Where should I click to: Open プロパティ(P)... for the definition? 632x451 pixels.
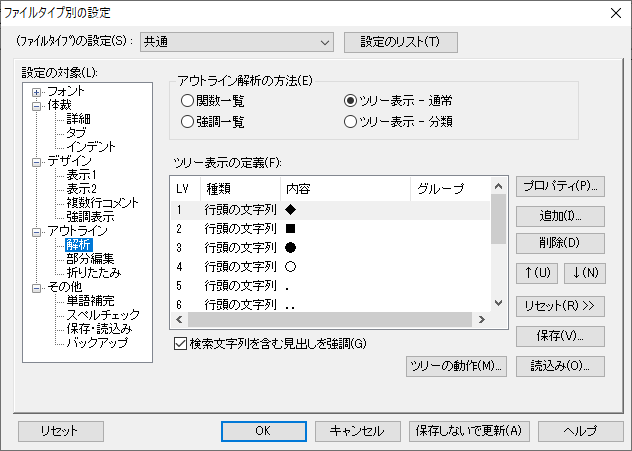point(560,186)
